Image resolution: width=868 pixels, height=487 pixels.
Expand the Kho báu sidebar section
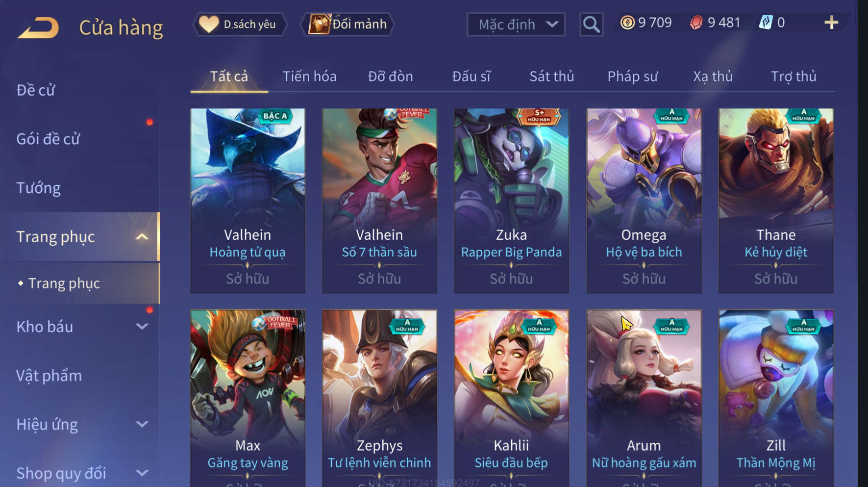(x=142, y=327)
